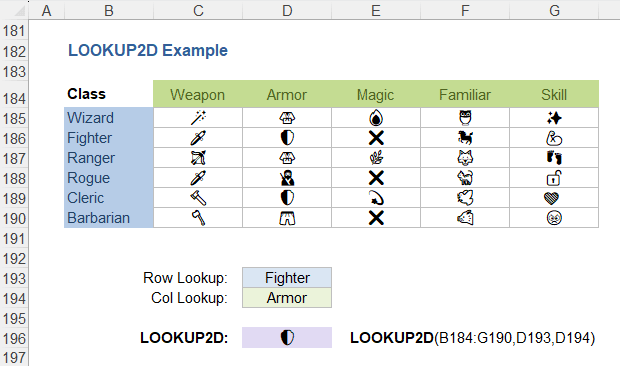620x366 pixels.
Task: Click the Wizard owl familiar icon
Action: coord(465,118)
